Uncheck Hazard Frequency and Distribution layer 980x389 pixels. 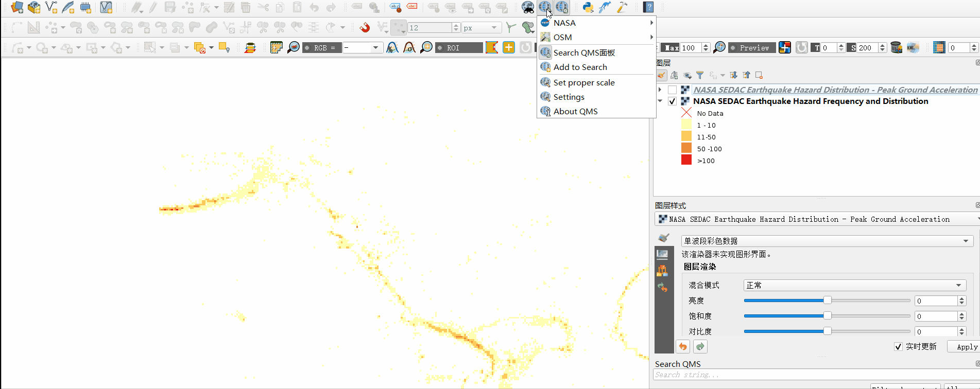(673, 101)
